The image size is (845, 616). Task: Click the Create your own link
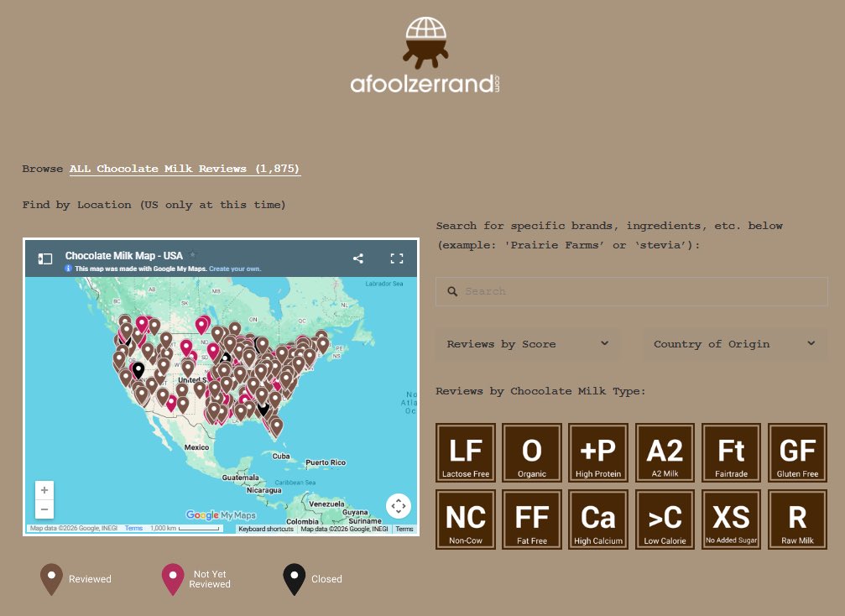click(235, 269)
